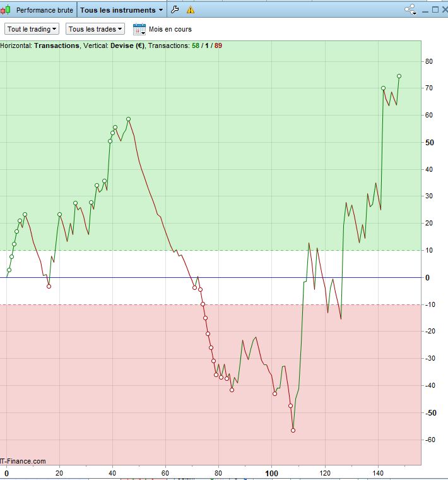Viewport: 448px width, 480px height.
Task: Click the red marker at transaction 16
Action: click(x=49, y=286)
